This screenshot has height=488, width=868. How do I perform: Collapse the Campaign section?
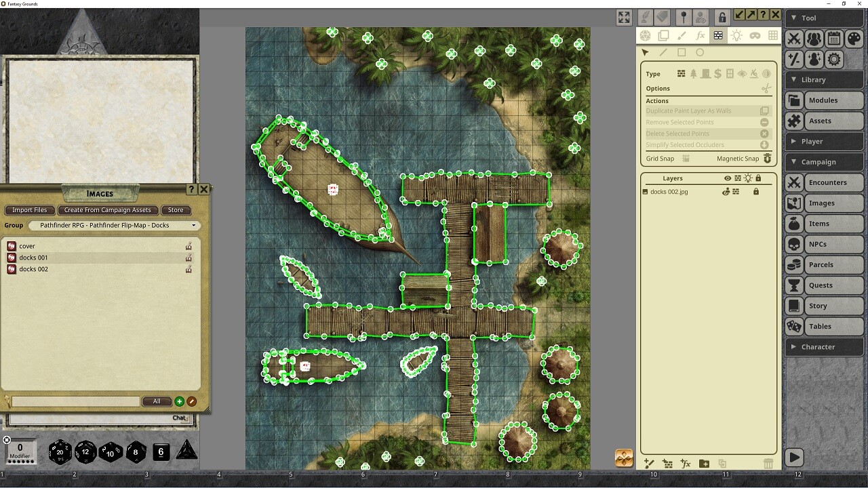point(824,161)
